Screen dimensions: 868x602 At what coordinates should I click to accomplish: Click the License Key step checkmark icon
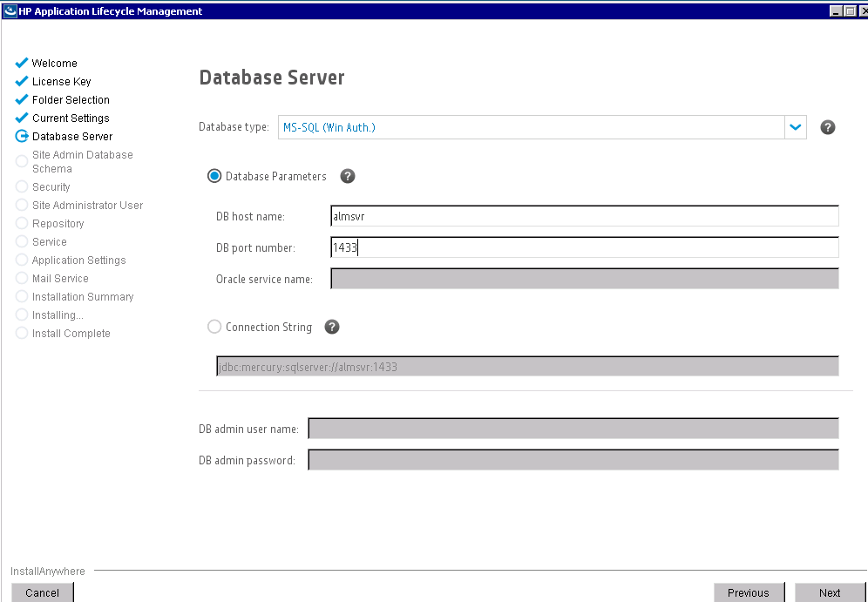pyautogui.click(x=22, y=81)
